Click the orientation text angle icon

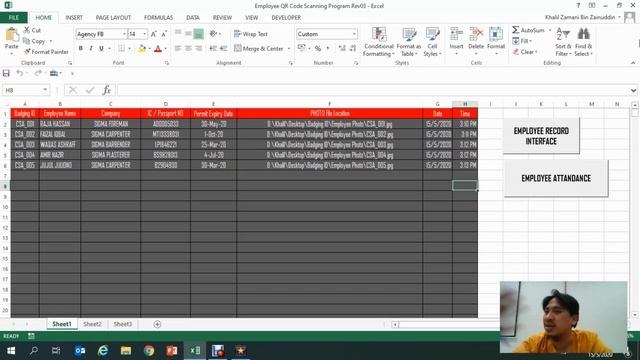213,34
